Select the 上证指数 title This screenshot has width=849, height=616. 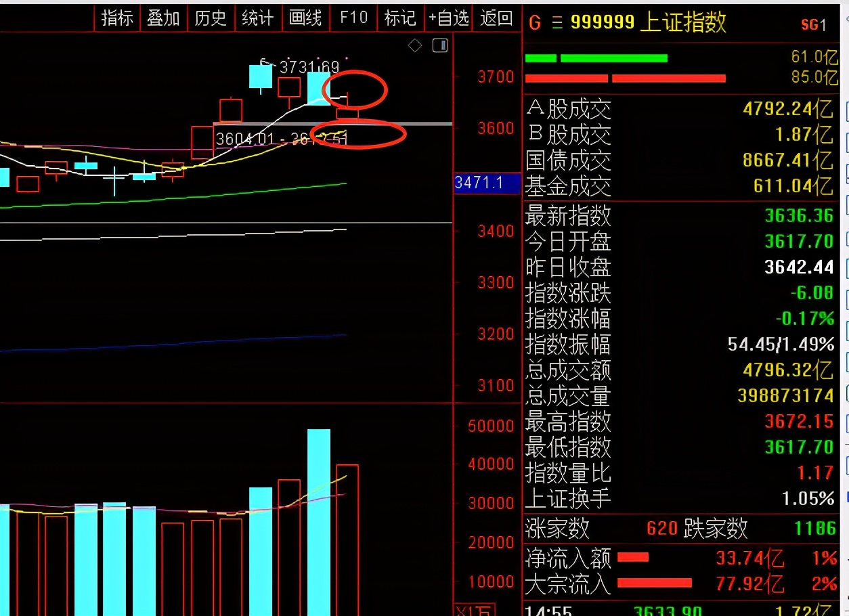click(x=682, y=23)
